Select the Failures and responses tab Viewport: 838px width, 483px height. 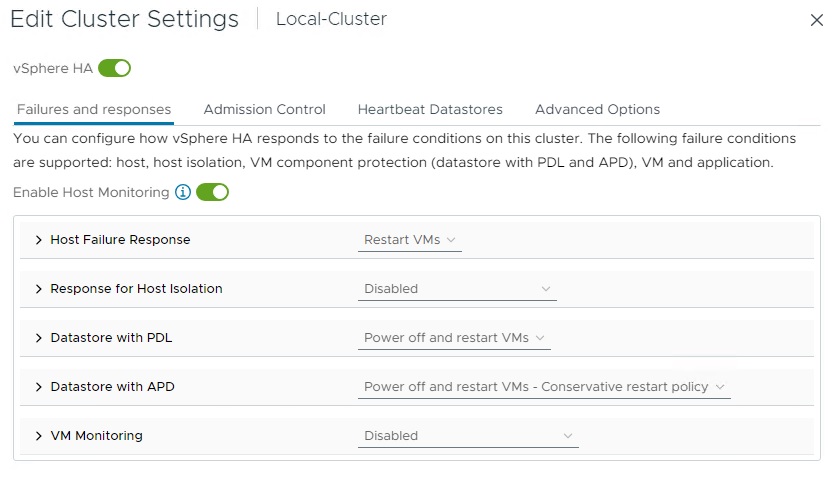click(x=94, y=109)
